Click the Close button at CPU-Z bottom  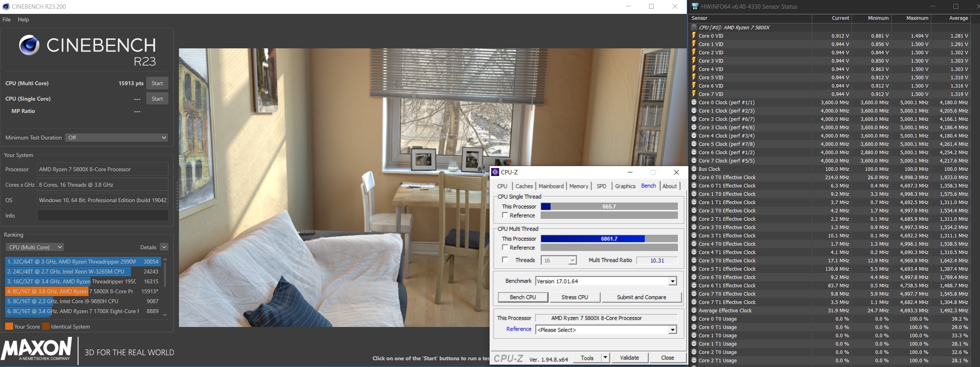coord(667,357)
